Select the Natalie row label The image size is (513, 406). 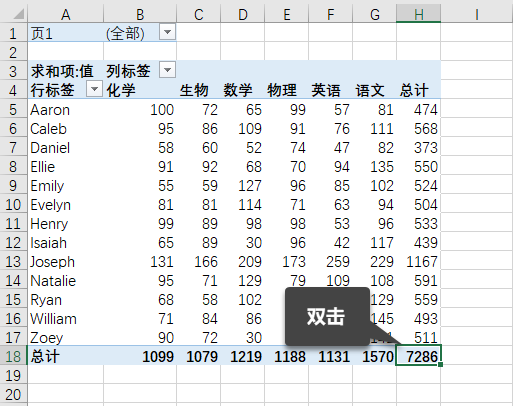(x=66, y=281)
